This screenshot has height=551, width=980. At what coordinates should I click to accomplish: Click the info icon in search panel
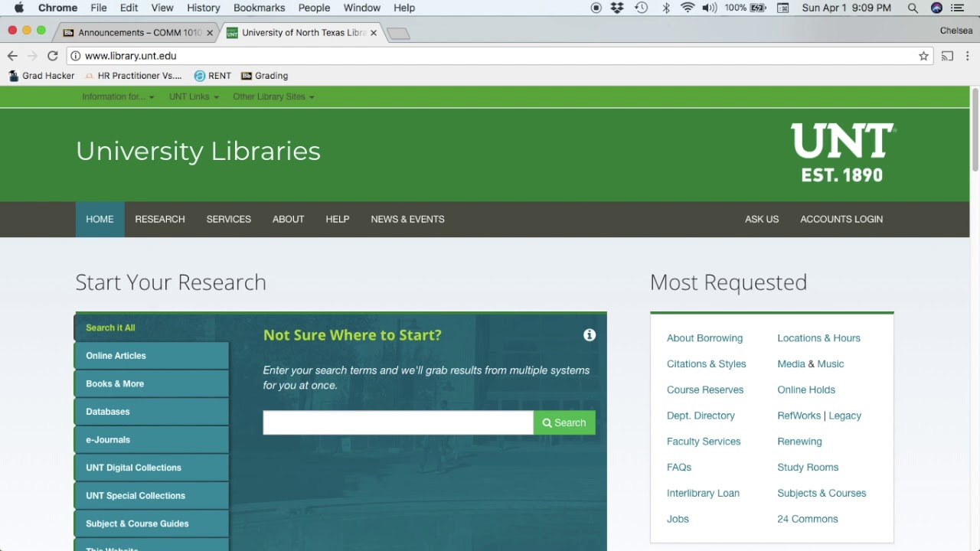(590, 335)
